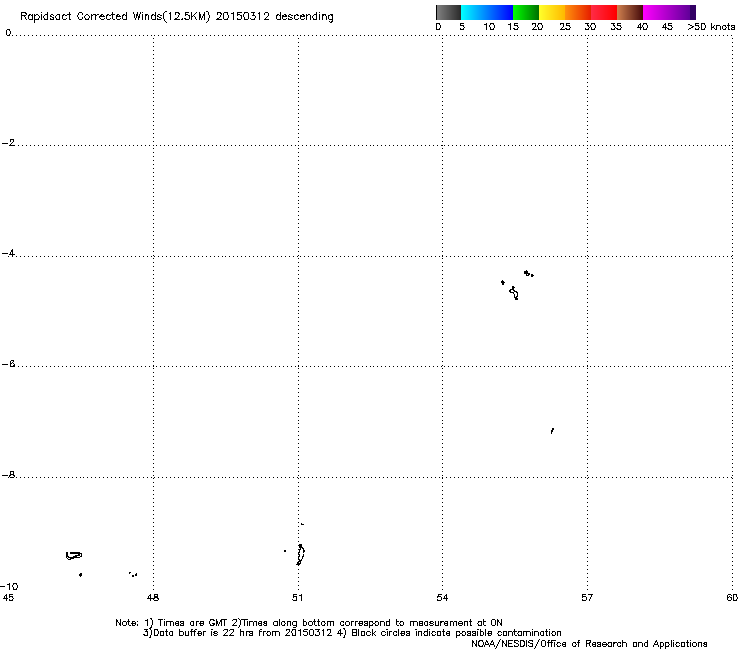Click the magenta-purple 40-50 knots color band

pos(669,12)
